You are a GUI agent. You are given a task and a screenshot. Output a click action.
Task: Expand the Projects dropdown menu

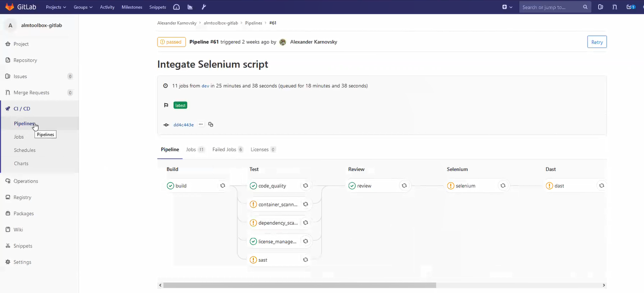pyautogui.click(x=56, y=7)
